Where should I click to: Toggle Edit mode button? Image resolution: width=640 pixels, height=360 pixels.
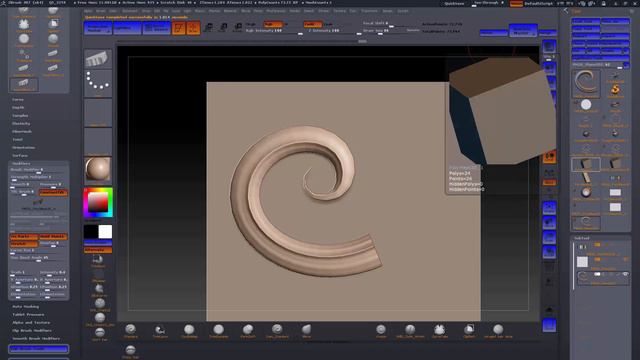coord(178,28)
